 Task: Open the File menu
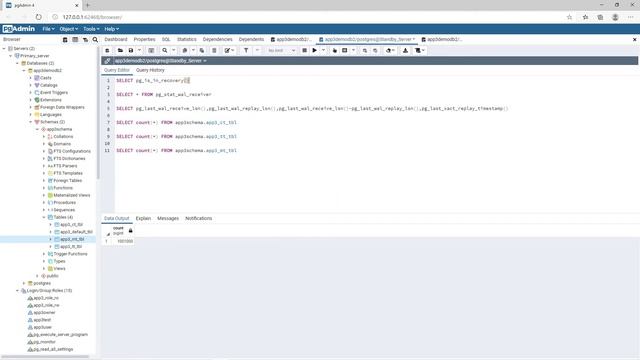click(x=48, y=29)
